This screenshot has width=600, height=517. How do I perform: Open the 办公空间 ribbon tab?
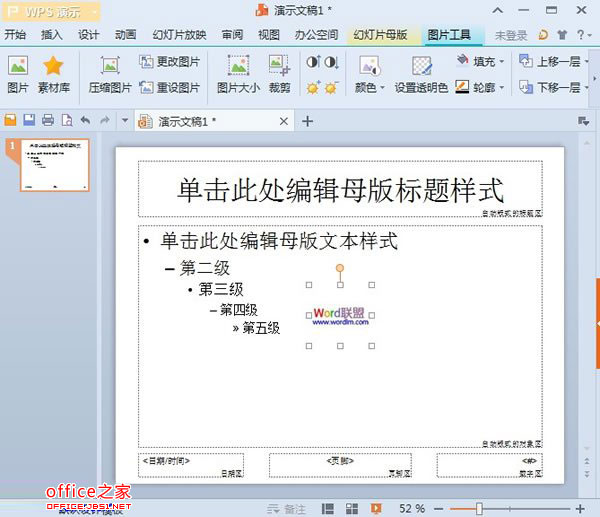point(316,35)
